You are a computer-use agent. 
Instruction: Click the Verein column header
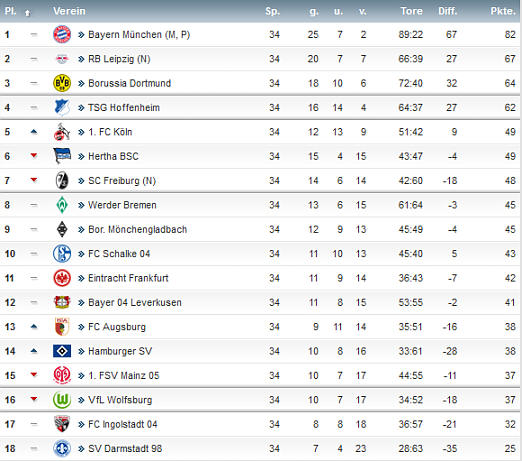tap(69, 11)
